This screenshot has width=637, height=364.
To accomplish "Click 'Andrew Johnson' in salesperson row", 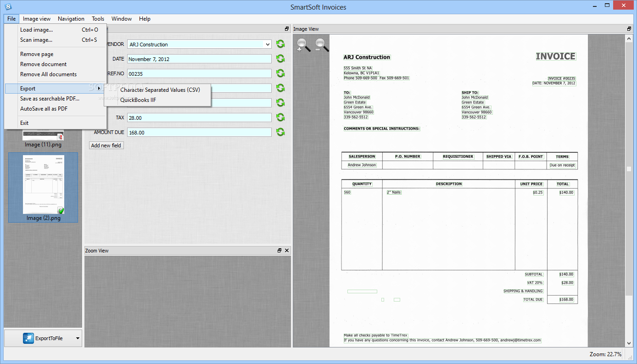I will click(x=362, y=165).
